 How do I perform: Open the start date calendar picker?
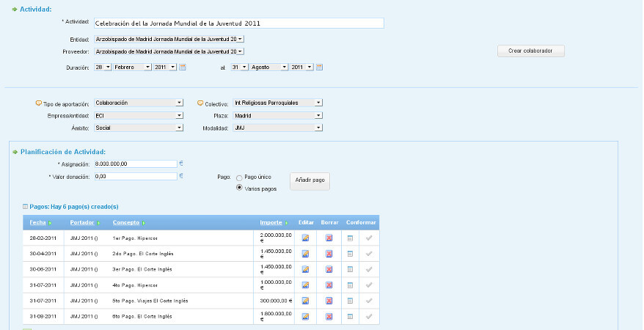click(183, 67)
